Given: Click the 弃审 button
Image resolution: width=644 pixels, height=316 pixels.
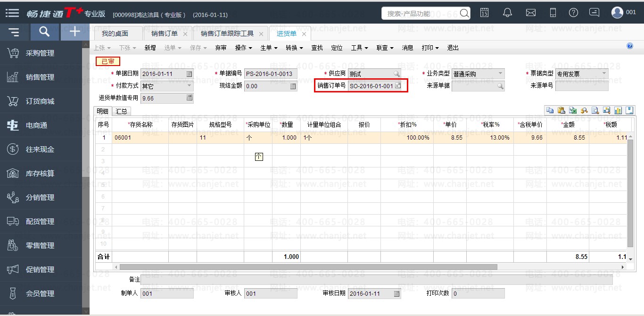Looking at the screenshot, I should click(221, 48).
